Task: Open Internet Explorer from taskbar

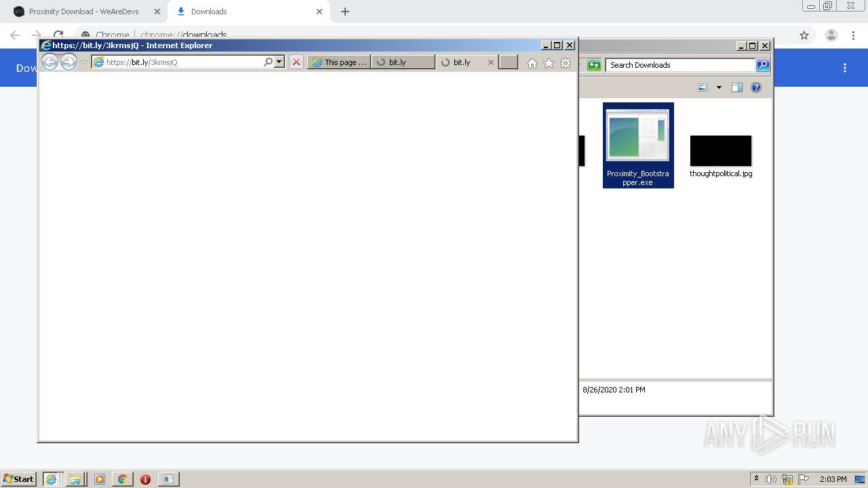Action: tap(51, 479)
